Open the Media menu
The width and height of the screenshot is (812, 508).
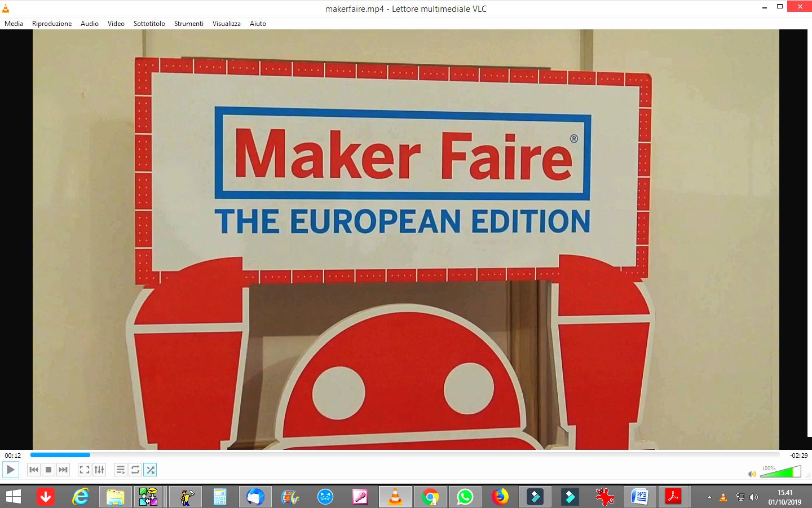click(14, 24)
